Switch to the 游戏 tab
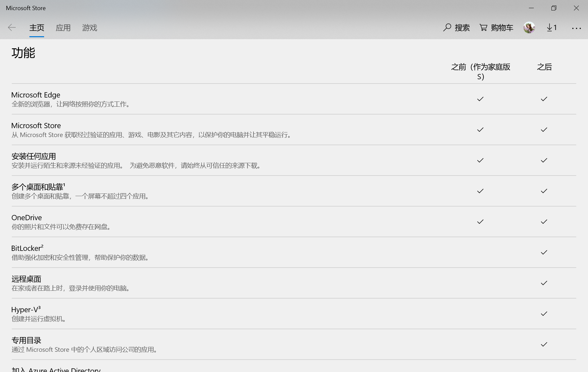The height and width of the screenshot is (372, 588). [90, 28]
